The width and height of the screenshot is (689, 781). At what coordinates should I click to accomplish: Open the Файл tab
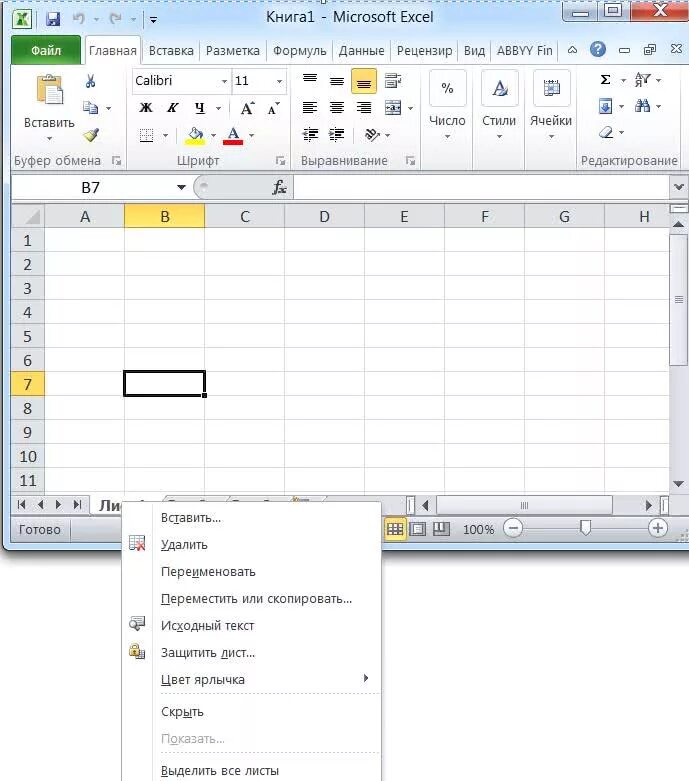pyautogui.click(x=46, y=50)
